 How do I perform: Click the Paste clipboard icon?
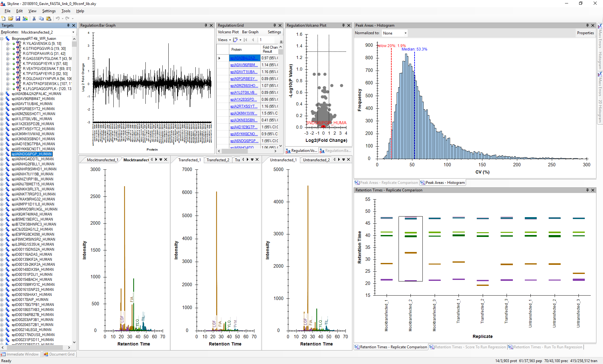point(48,19)
